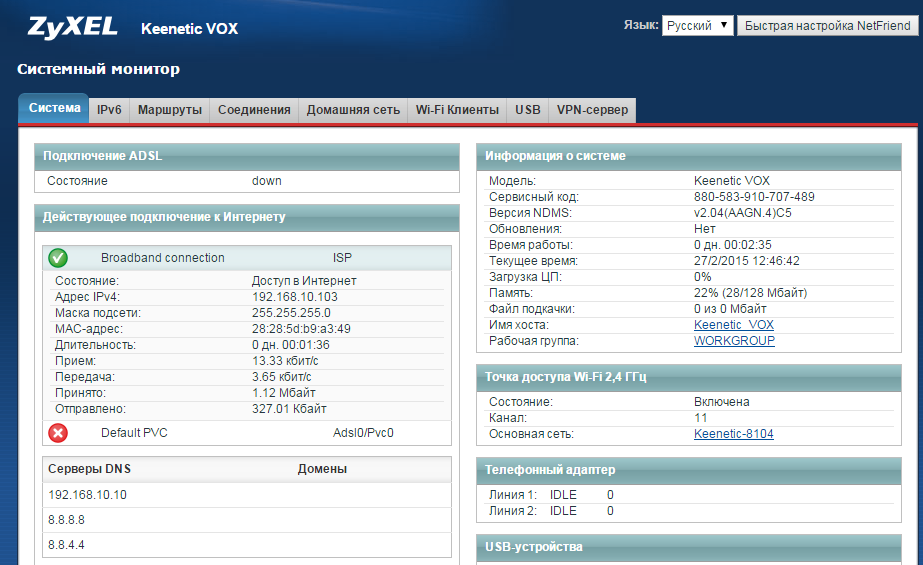
Task: Select the Система tab
Action: [54, 108]
